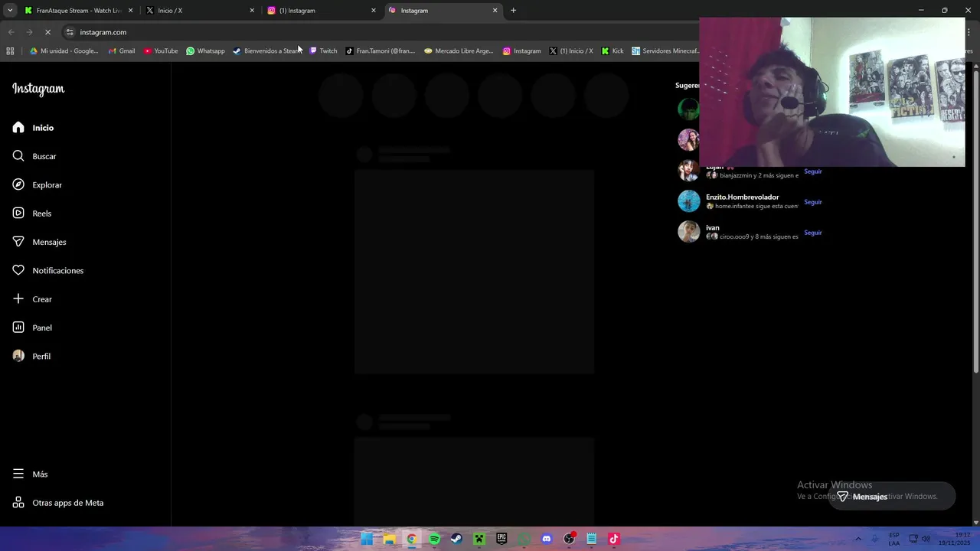Open a new browser tab

[x=513, y=11]
